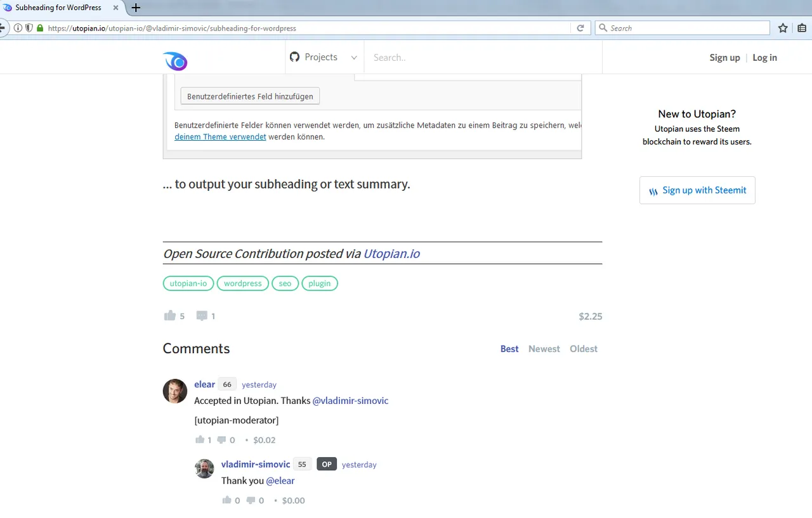Screen dimensions: 812x518
Task: Click the tracking protection shield icon
Action: coord(29,28)
